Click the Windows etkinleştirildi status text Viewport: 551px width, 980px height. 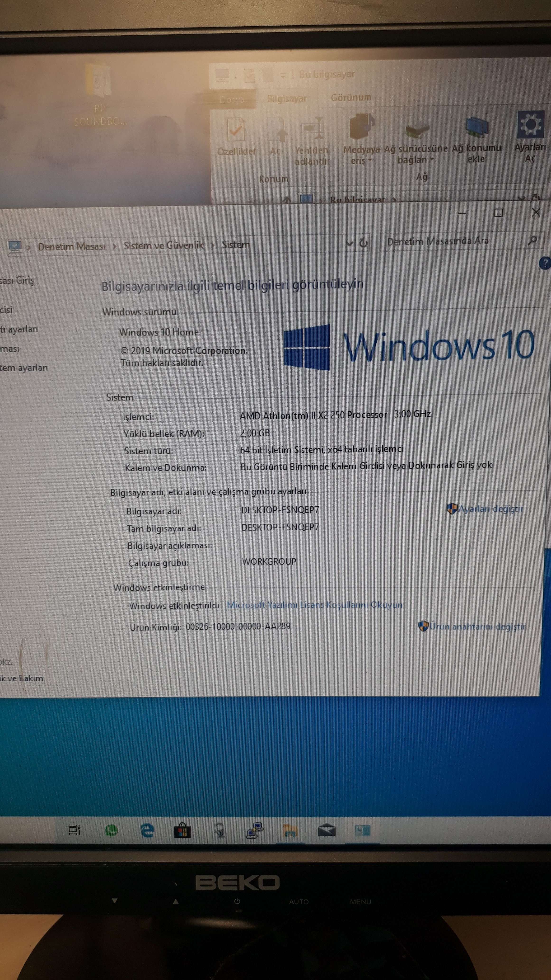tap(174, 606)
